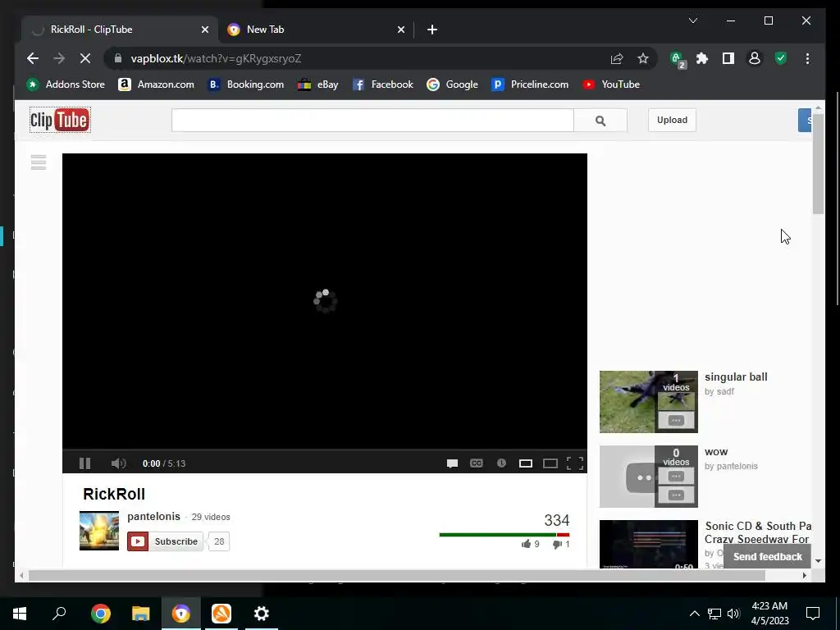Click the Upload button

[x=672, y=120]
